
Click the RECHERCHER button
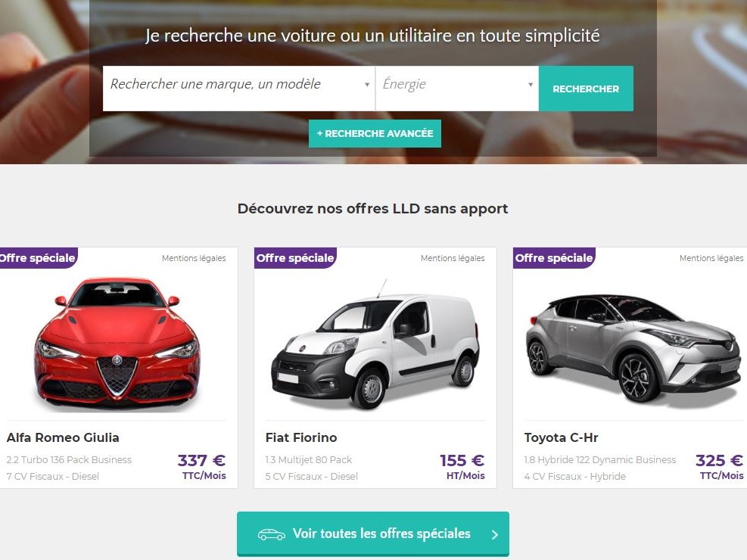[x=586, y=89]
